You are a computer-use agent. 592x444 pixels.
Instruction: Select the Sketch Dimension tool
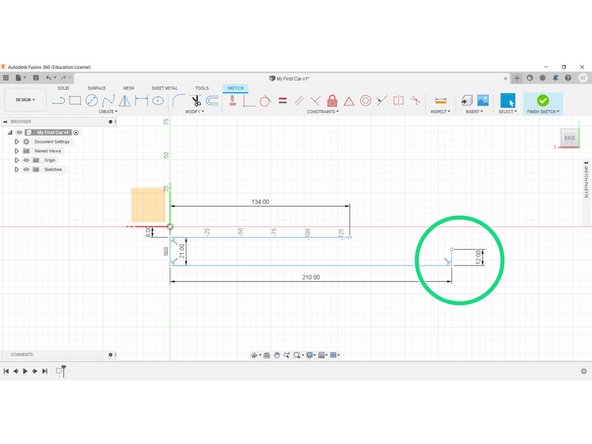[141, 101]
